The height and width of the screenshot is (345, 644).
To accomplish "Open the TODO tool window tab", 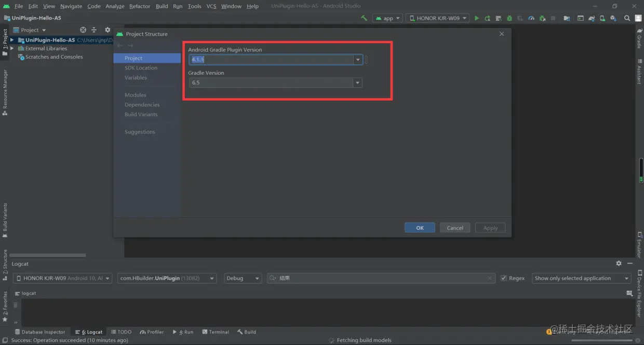I will coord(122,332).
